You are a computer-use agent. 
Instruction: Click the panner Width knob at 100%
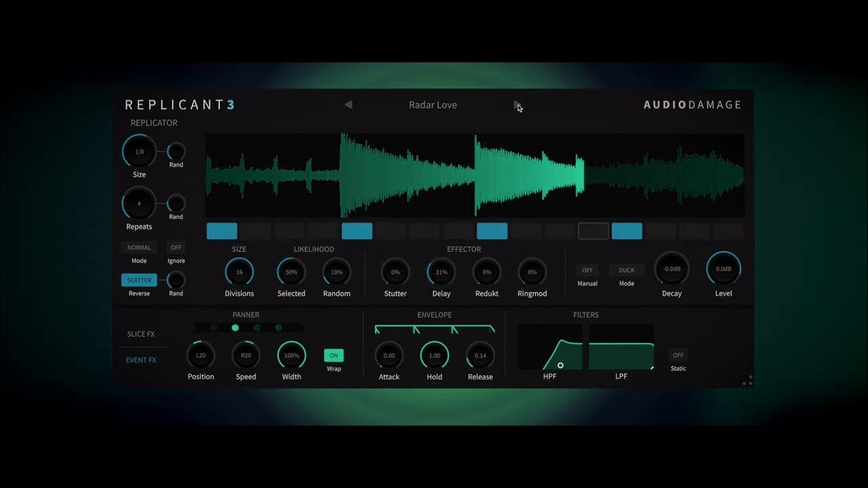292,355
